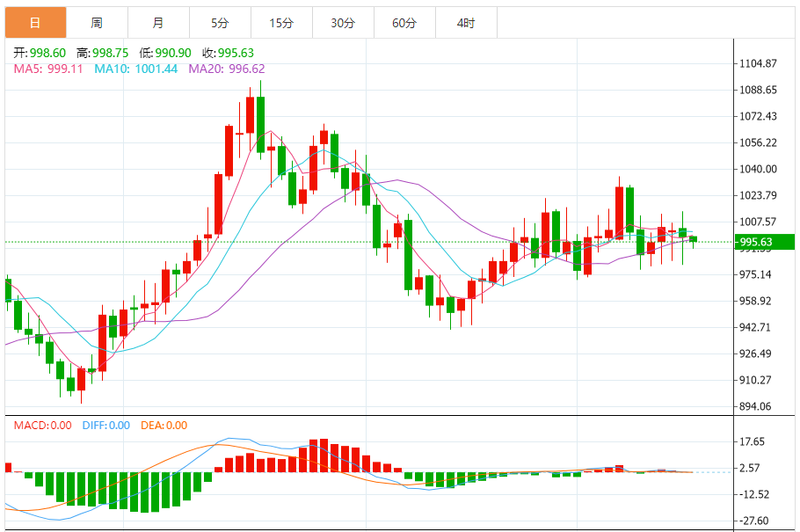Click the -27.60 MACD axis label
The height and width of the screenshot is (532, 800).
pos(754,521)
